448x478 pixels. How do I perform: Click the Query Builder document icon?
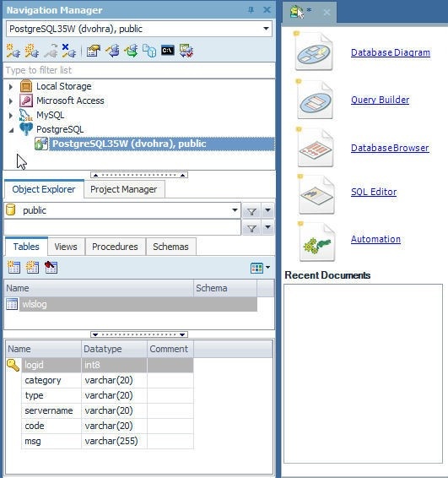[315, 100]
